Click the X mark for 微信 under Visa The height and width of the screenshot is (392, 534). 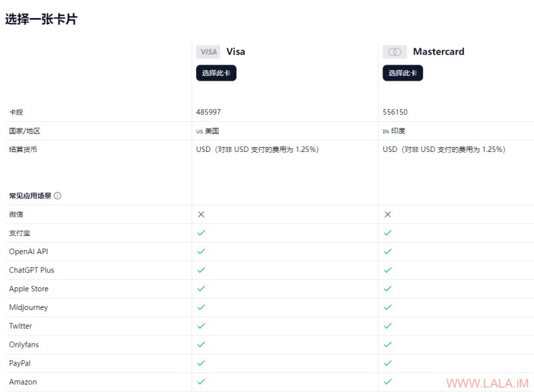point(202,215)
